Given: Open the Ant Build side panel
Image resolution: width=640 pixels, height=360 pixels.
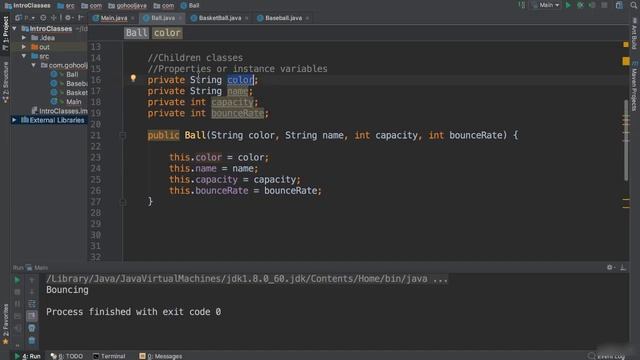Looking at the screenshot, I should pos(634,33).
